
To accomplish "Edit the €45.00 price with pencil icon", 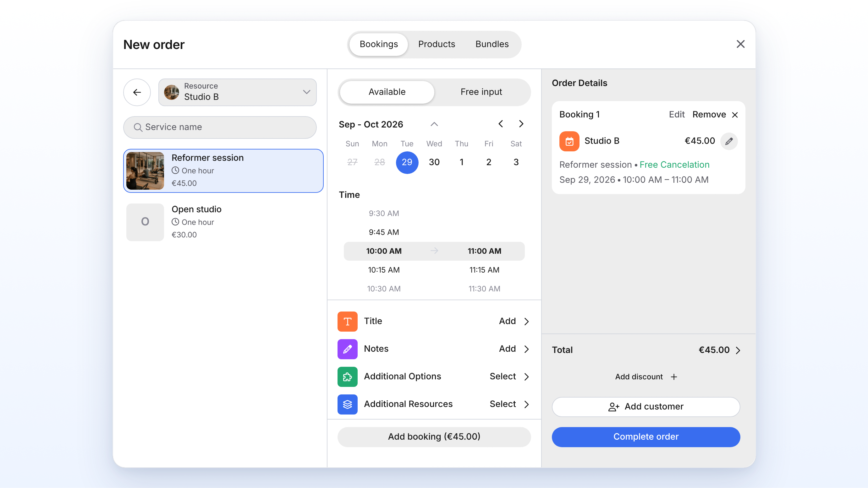I will (x=729, y=141).
